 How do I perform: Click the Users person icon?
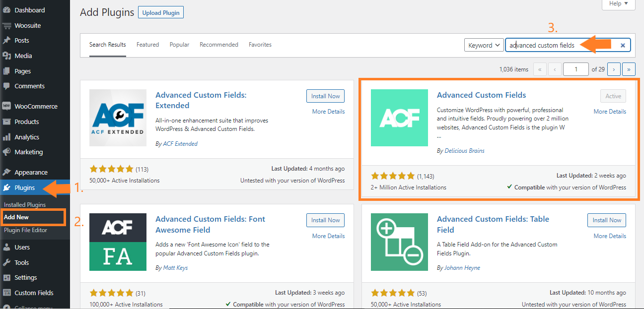7,247
